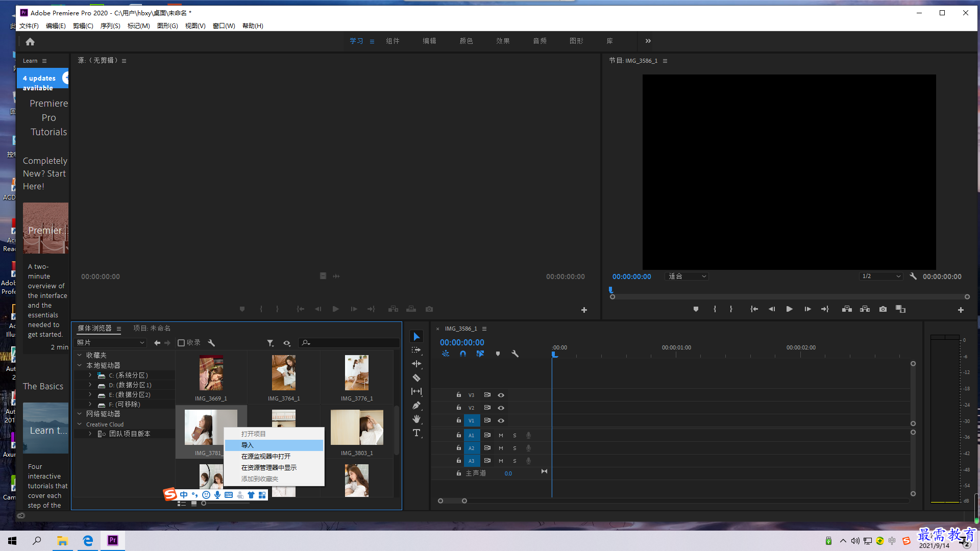Toggle snap in timeline
This screenshot has height=551, width=980.
tap(463, 354)
